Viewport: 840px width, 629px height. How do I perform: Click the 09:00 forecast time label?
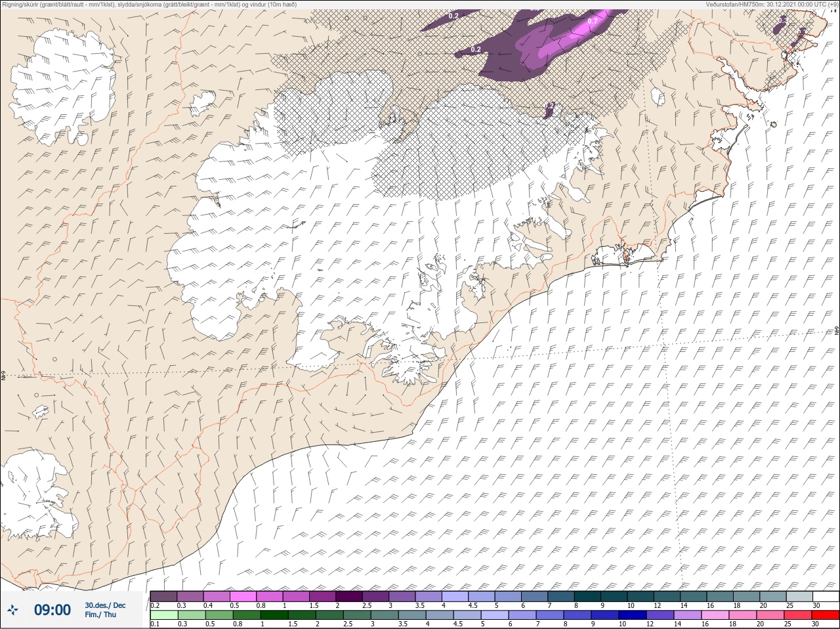tap(52, 610)
